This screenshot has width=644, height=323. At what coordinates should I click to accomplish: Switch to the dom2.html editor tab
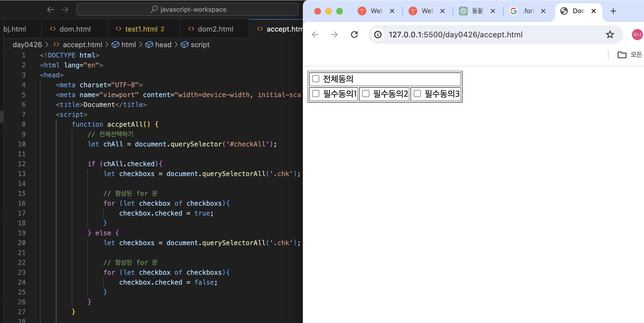(215, 29)
